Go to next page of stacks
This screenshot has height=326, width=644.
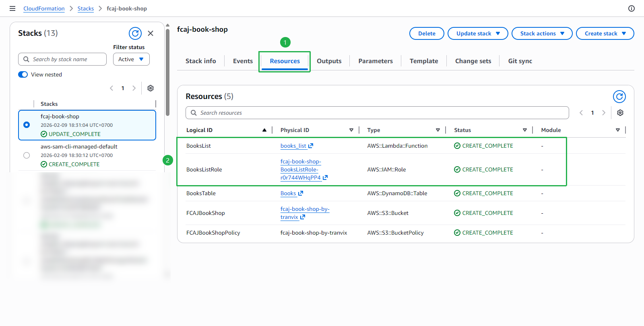click(134, 88)
